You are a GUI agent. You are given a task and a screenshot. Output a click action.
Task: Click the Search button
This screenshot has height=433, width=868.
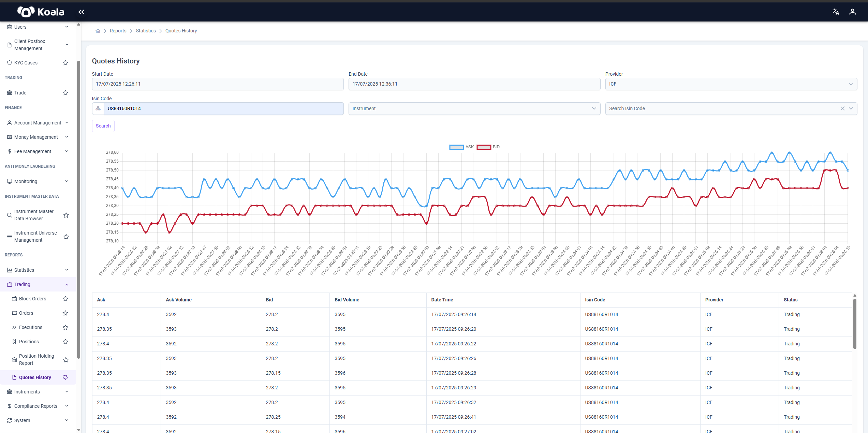coord(103,126)
